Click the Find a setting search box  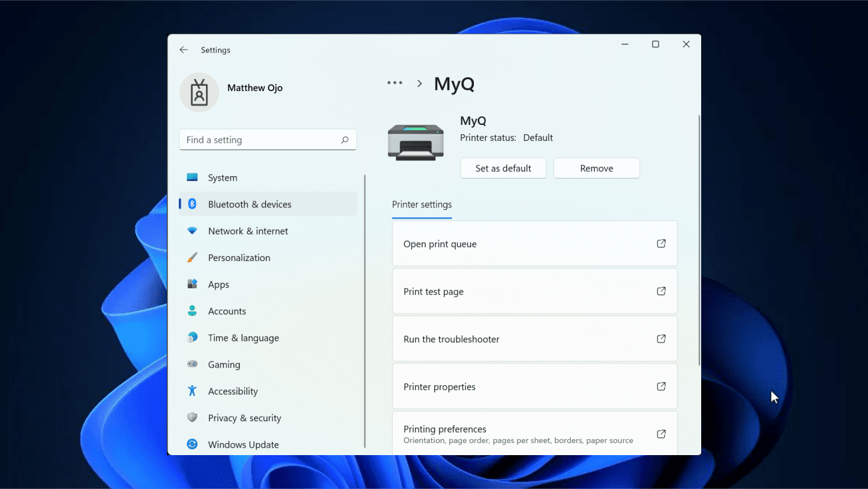261,140
